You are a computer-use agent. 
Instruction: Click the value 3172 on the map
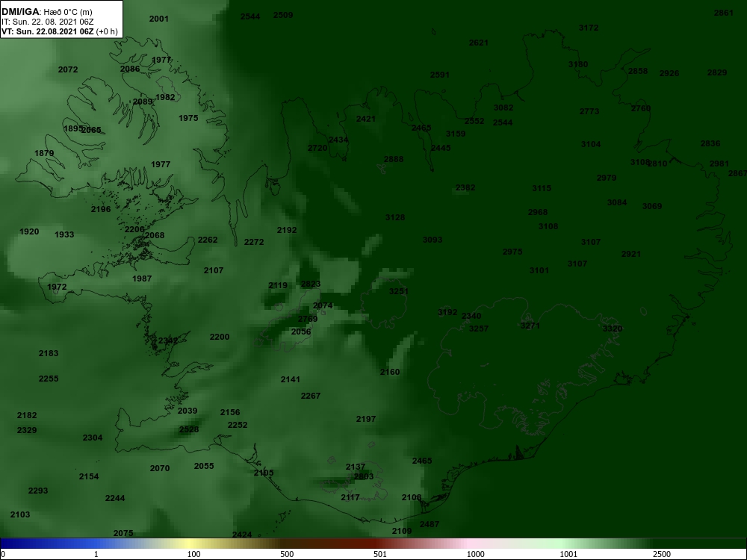tap(589, 28)
